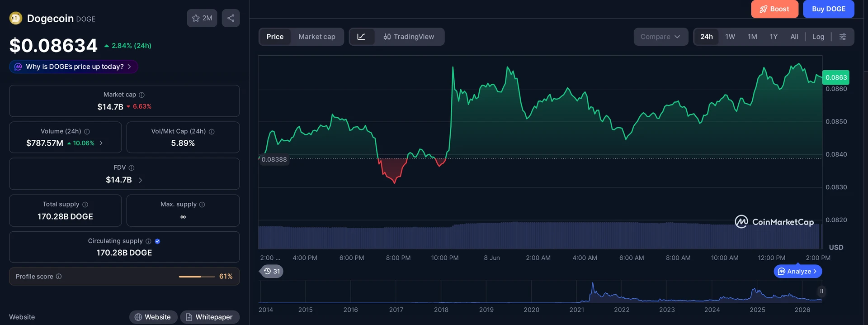Viewport: 868px width, 325px height.
Task: Click the 2025 year label in range chart
Action: click(757, 310)
